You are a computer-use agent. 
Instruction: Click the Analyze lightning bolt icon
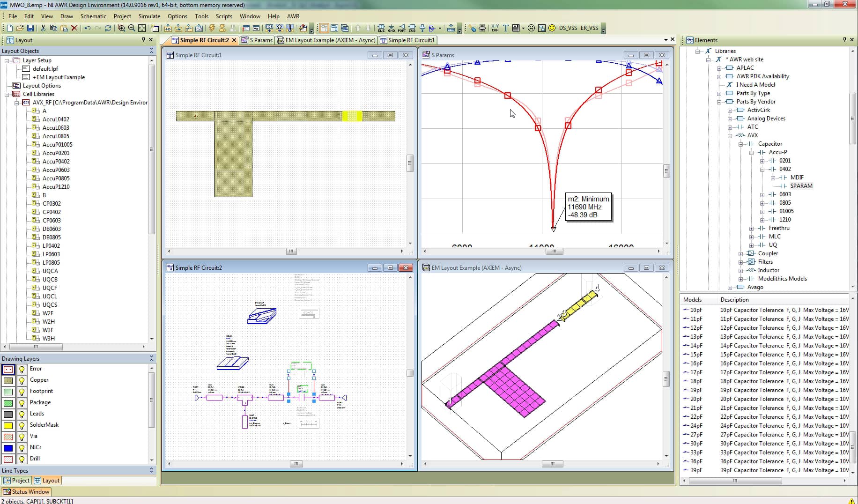point(211,29)
